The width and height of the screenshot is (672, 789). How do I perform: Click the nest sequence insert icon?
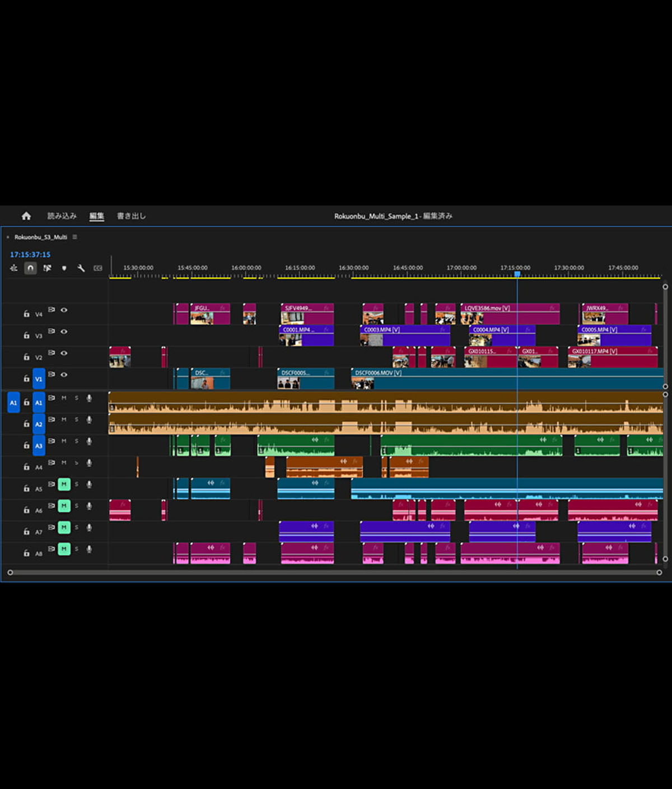13,268
